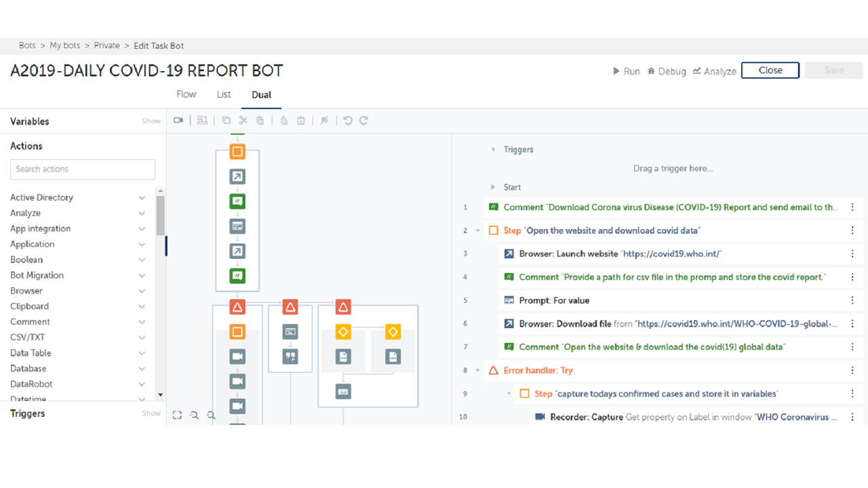
Task: Switch to the Flow view tab
Action: [x=186, y=94]
